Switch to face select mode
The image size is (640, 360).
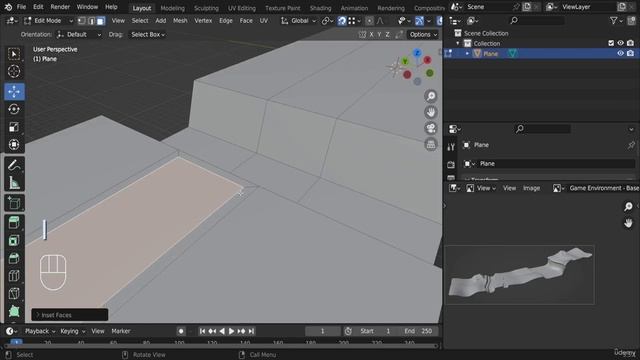pyautogui.click(x=100, y=21)
